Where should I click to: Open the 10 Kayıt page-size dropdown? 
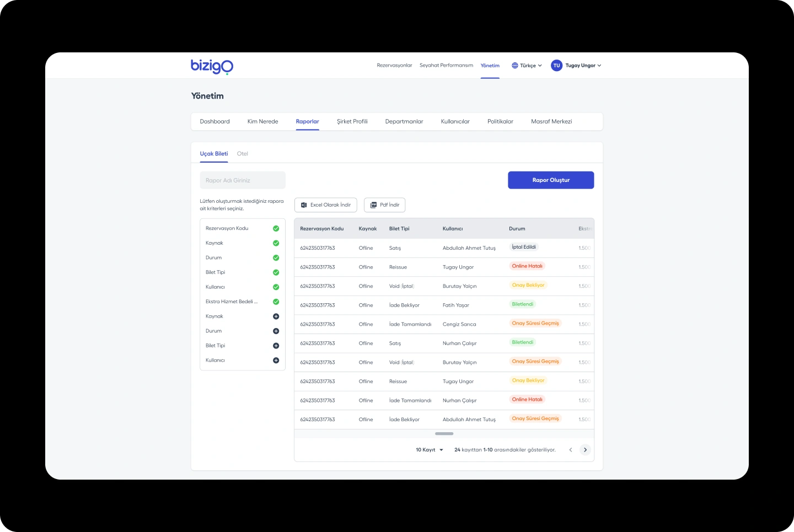430,450
